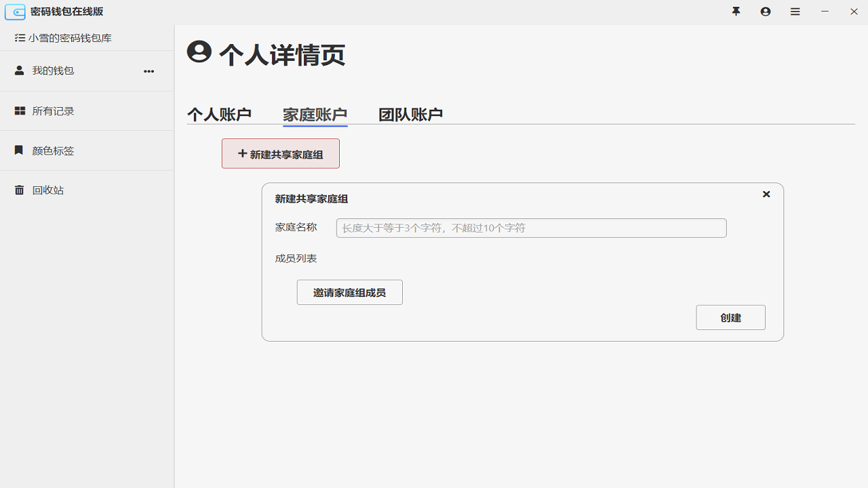Open the user account icon in title bar

click(766, 12)
